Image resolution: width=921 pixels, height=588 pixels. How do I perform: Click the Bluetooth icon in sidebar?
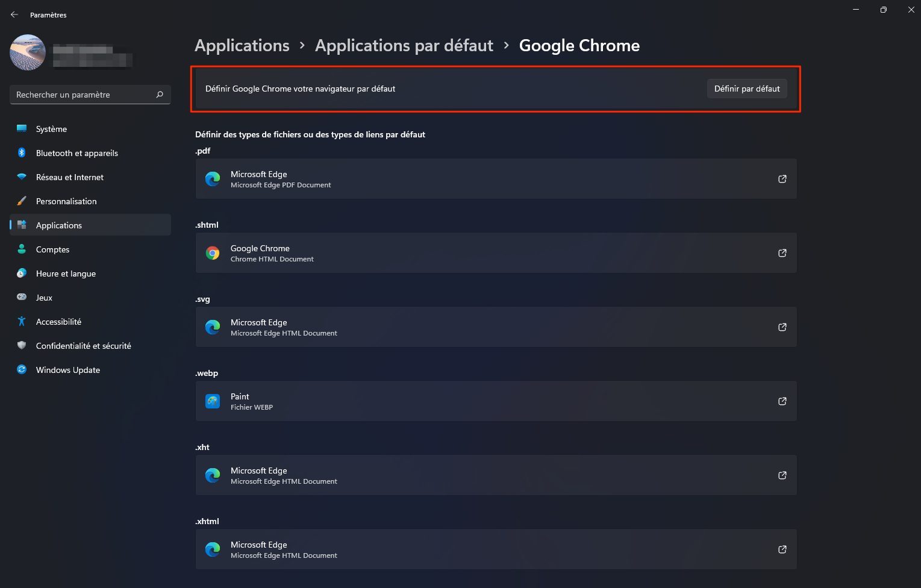click(22, 152)
